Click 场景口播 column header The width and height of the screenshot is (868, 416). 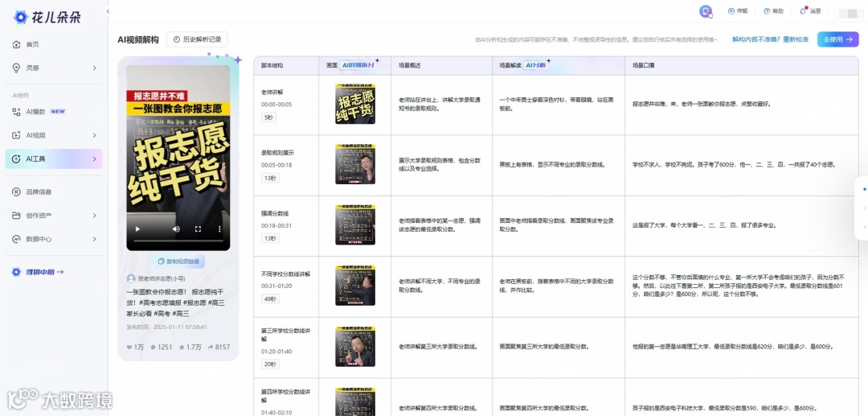pyautogui.click(x=643, y=65)
